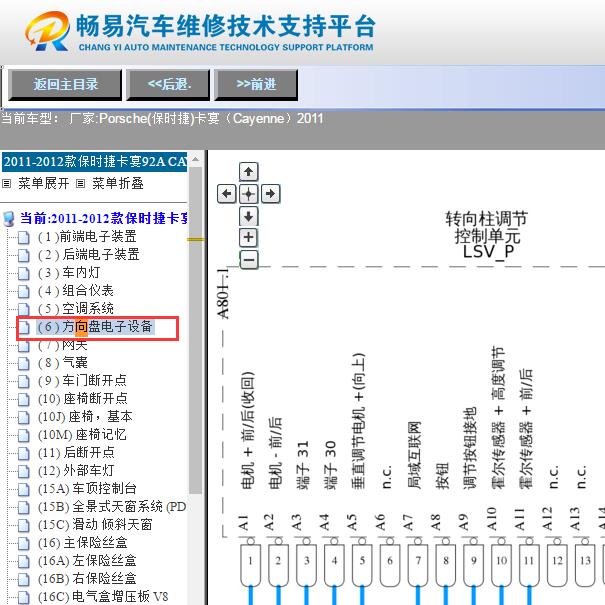The width and height of the screenshot is (605, 605).
Task: Open (16B)右保险丝盒 tree item
Action: point(87,579)
